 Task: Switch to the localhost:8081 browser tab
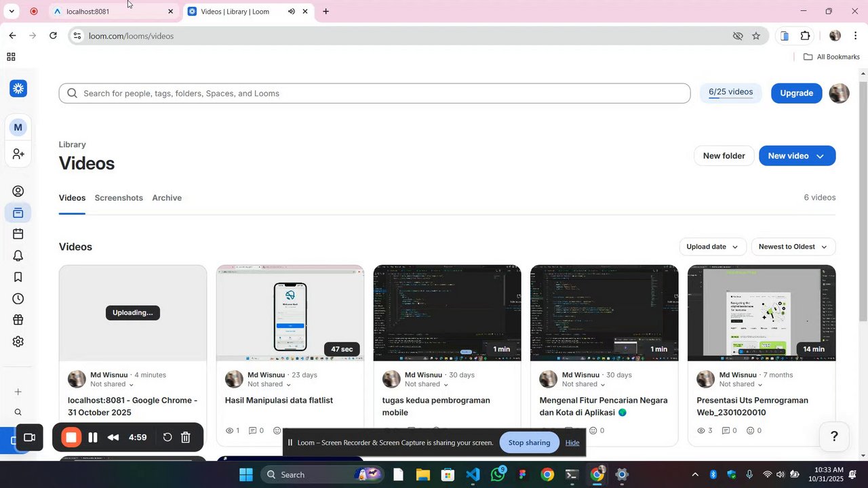pos(114,12)
